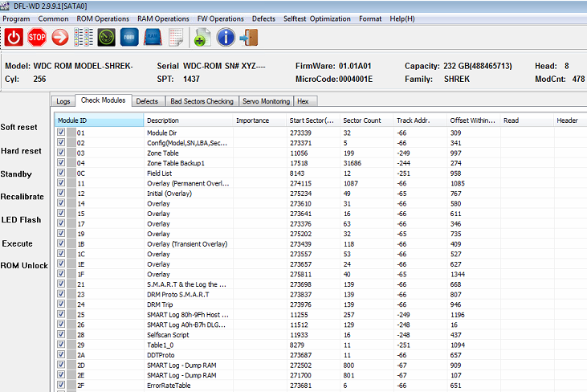The height and width of the screenshot is (392, 587).
Task: Click the Execute button
Action: (17, 243)
